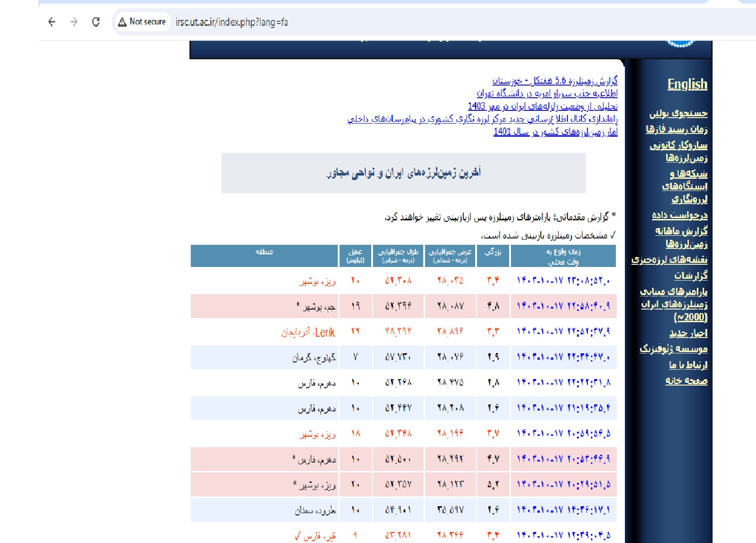
Task: Click the عمق (کیلومتر) column header
Action: click(x=355, y=256)
